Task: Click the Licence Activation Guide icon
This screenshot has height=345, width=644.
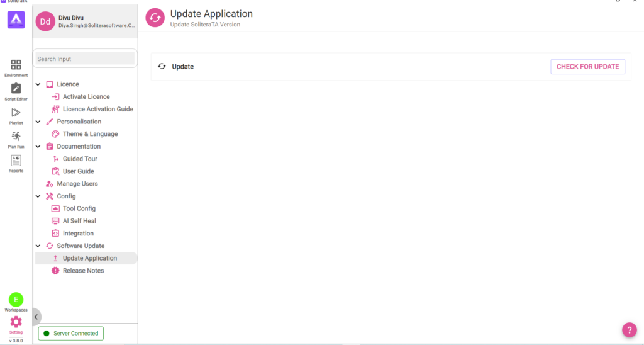Action: point(55,109)
